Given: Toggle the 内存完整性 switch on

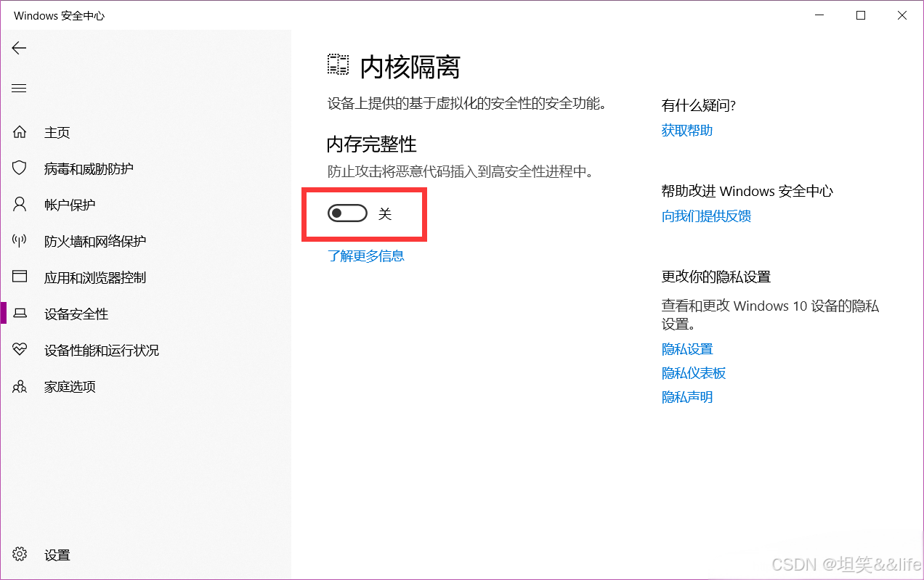Looking at the screenshot, I should (x=347, y=213).
